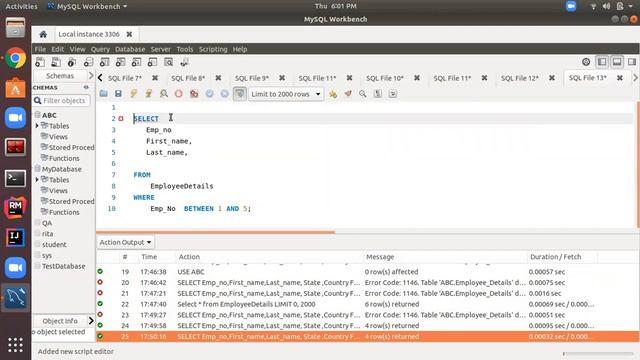Viewport: 640px width, 360px height.
Task: Open the row limit dropdown
Action: 285,94
